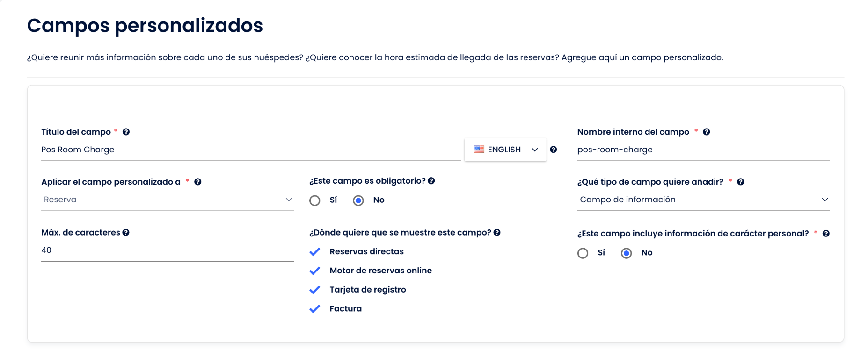This screenshot has height=350, width=868.
Task: Click the Motor de reservas online label
Action: point(381,271)
